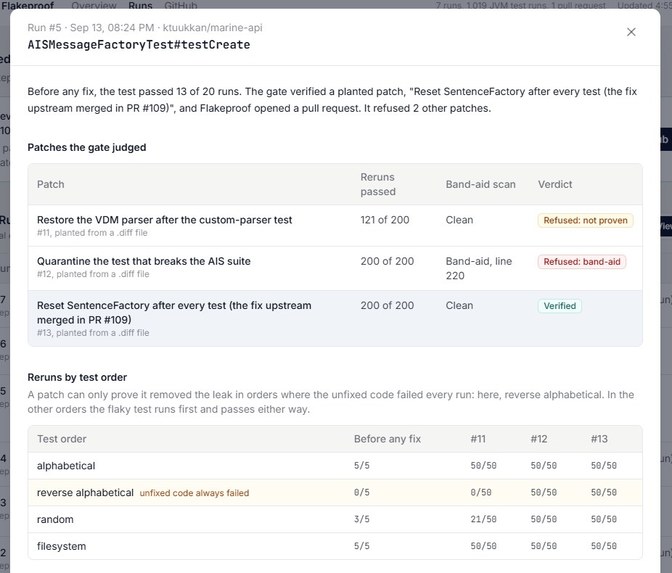This screenshot has height=573, width=672.
Task: Click the 'unfixed code always failed' note
Action: (x=194, y=493)
